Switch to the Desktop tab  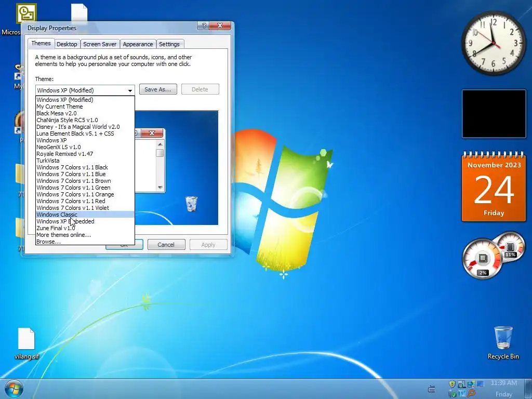click(x=67, y=44)
